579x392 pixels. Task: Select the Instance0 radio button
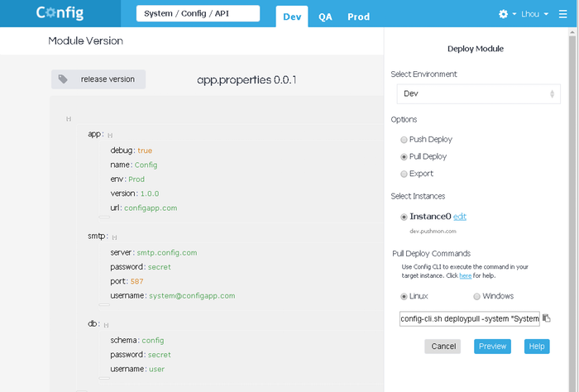coord(404,217)
